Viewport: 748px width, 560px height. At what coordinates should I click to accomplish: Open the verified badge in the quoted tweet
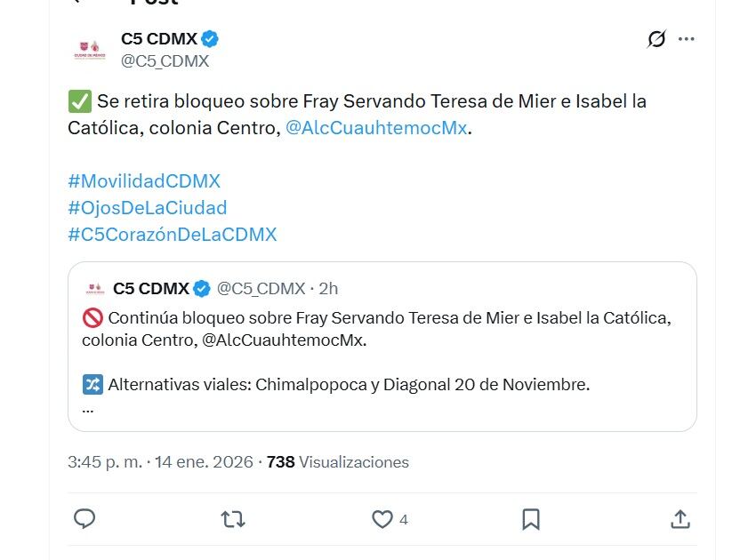[200, 287]
